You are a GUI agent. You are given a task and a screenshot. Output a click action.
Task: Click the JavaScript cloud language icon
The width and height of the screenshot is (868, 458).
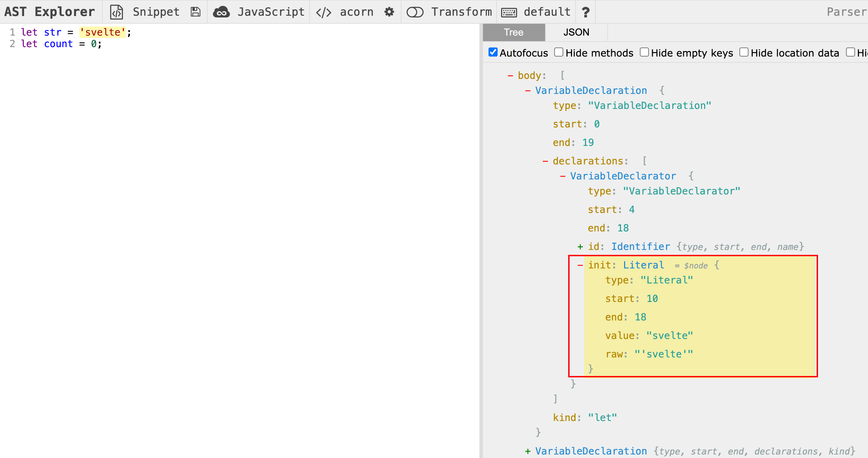click(221, 12)
